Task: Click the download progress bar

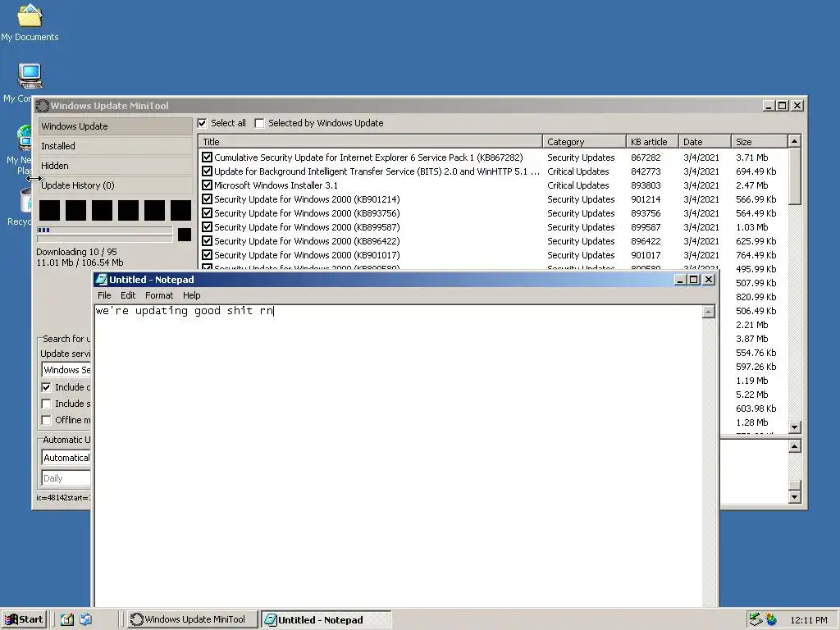Action: click(104, 231)
